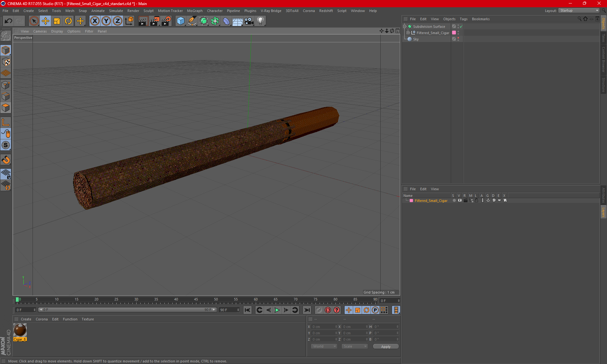The height and width of the screenshot is (364, 607).
Task: Click the Apply button
Action: point(386,347)
